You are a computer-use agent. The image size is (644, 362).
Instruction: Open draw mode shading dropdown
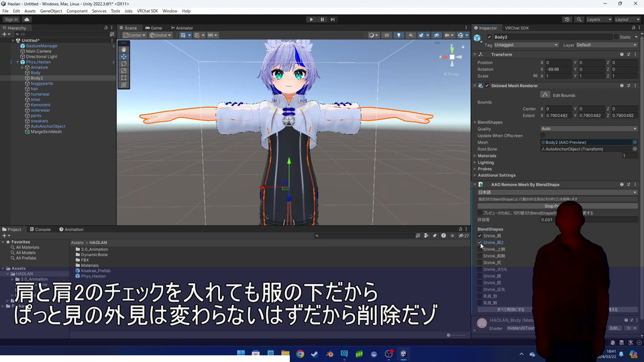374,36
